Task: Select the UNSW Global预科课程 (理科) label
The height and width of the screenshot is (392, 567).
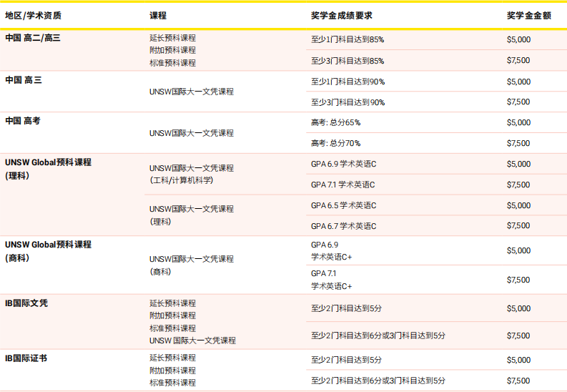Action: [48, 169]
